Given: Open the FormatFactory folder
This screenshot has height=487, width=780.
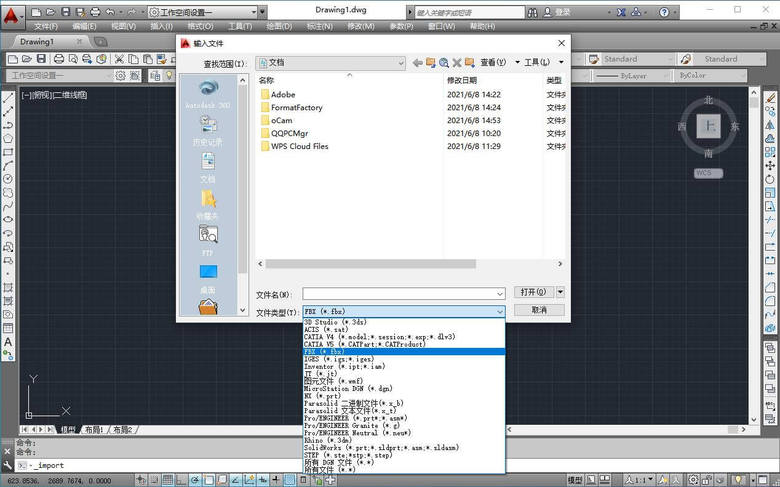Looking at the screenshot, I should tap(296, 108).
